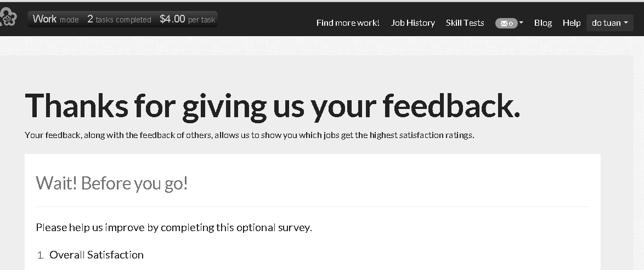Click the question number 1 marker

[x=41, y=255]
